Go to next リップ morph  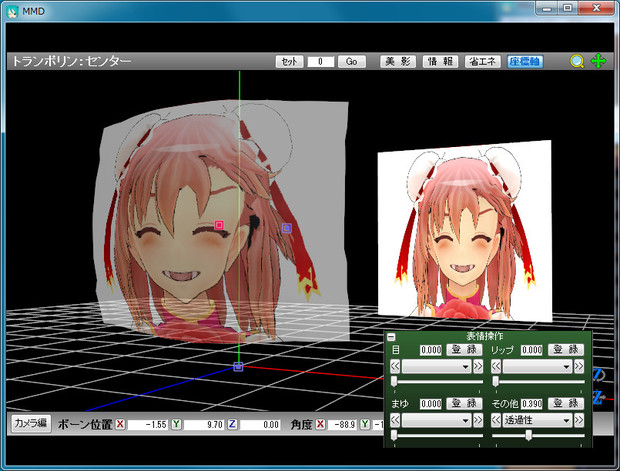point(579,367)
